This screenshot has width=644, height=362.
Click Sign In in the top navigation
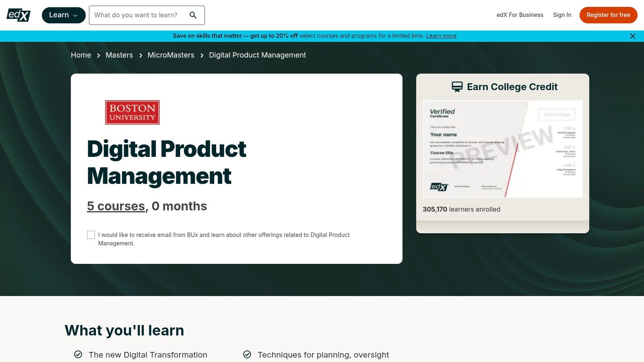562,15
